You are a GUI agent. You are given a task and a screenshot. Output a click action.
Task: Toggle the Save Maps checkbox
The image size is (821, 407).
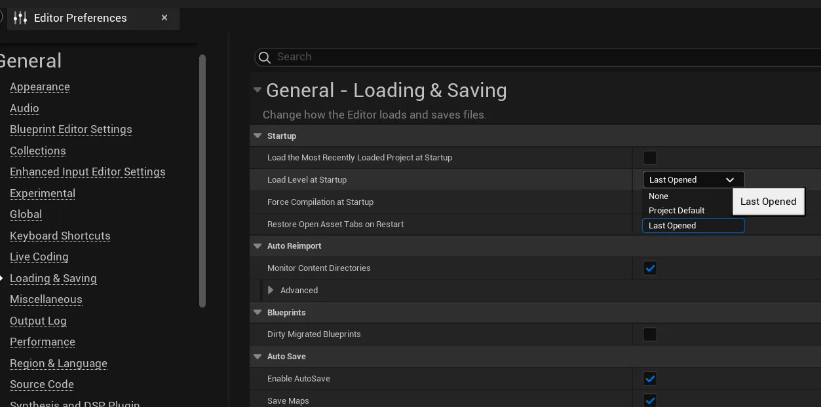(650, 401)
